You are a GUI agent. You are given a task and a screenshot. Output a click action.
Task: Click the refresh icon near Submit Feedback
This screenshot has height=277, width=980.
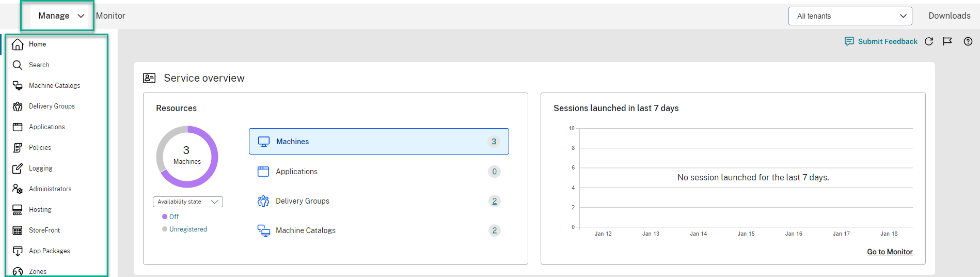[x=929, y=41]
